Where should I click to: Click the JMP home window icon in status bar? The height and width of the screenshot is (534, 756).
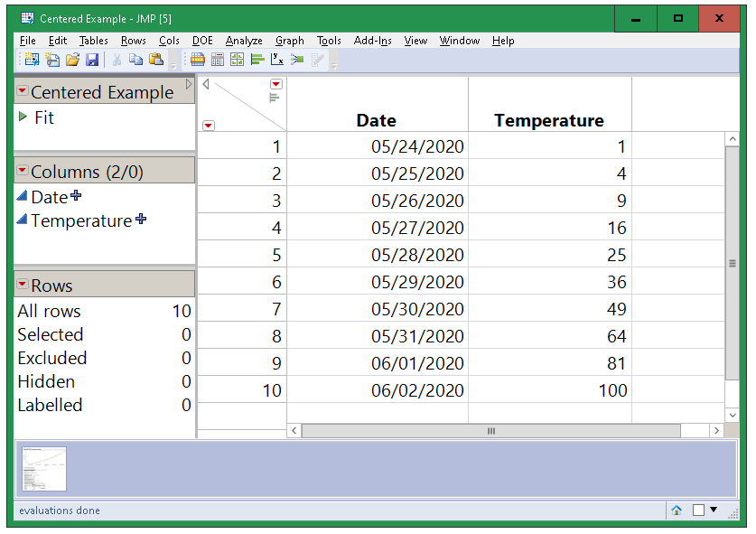pyautogui.click(x=677, y=511)
